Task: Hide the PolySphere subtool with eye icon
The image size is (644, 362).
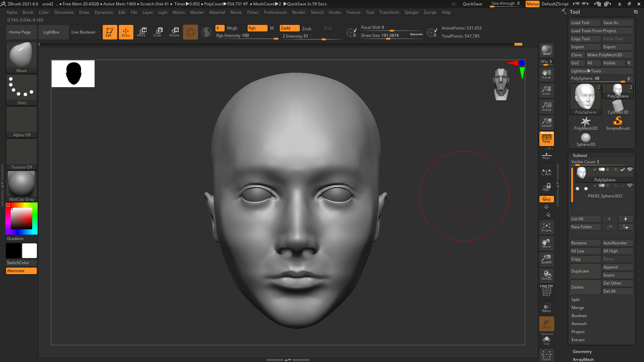Action: pos(630,170)
